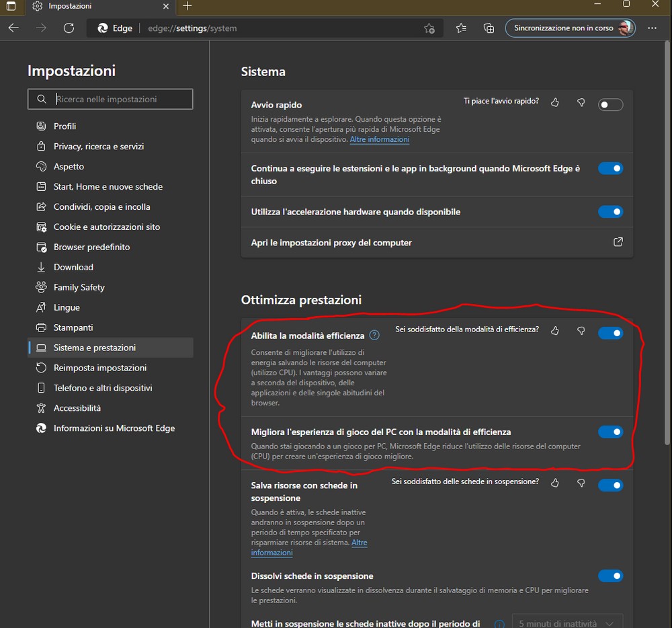The height and width of the screenshot is (628, 672).
Task: Turn off Dissolvi schede in sospensione toggle
Action: [x=610, y=576]
